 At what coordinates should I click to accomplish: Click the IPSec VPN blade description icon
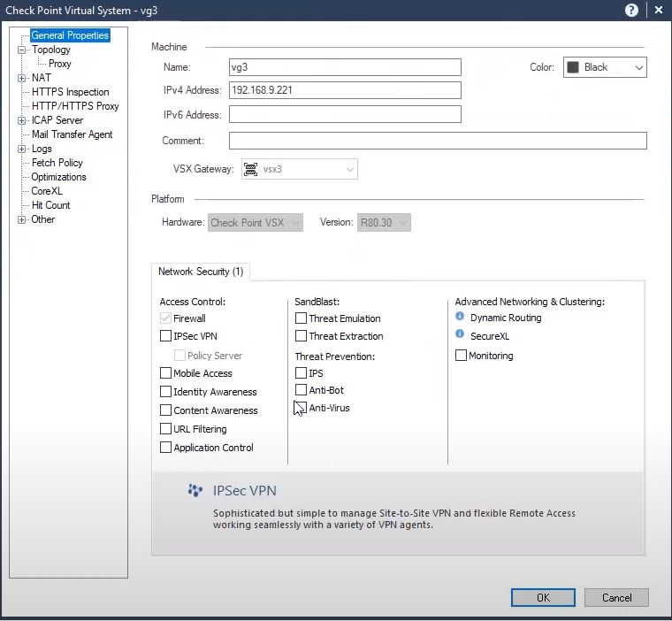click(195, 490)
